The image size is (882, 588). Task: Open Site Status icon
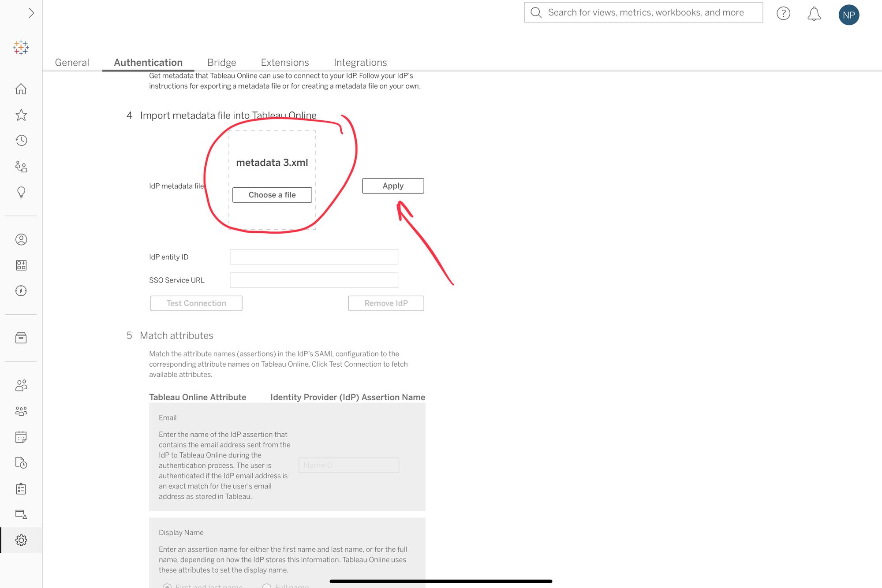point(21,514)
